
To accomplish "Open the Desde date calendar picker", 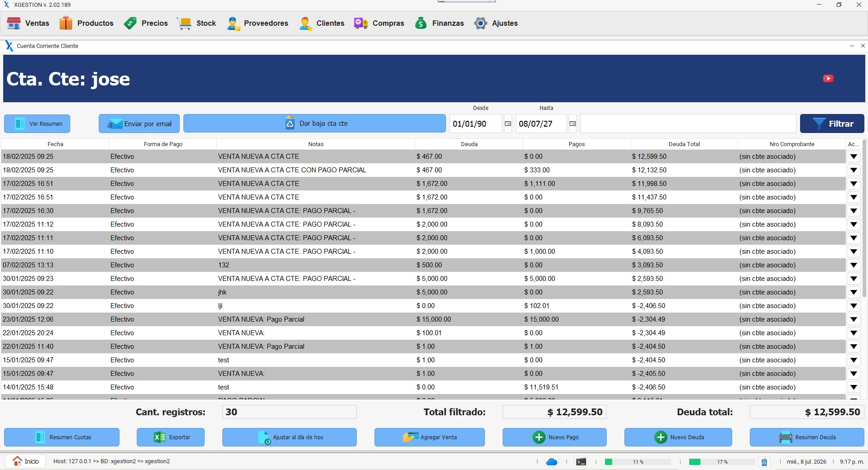I will point(508,123).
